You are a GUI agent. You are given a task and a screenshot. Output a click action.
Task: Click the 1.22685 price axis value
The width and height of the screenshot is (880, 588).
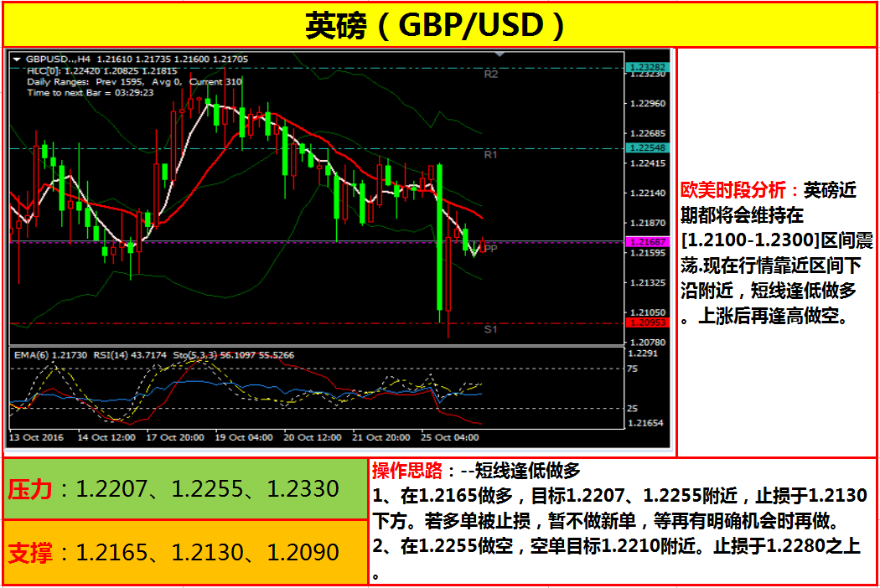[648, 133]
